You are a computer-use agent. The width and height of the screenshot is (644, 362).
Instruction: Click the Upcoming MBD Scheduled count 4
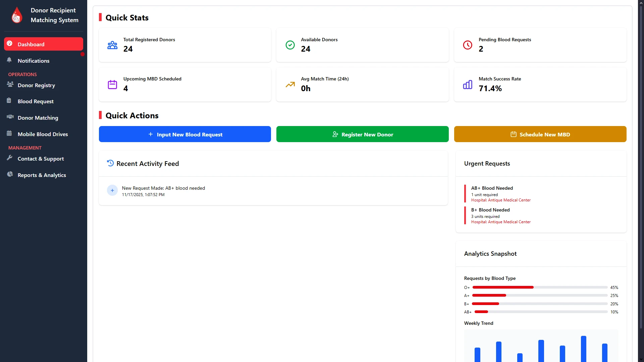pos(125,88)
